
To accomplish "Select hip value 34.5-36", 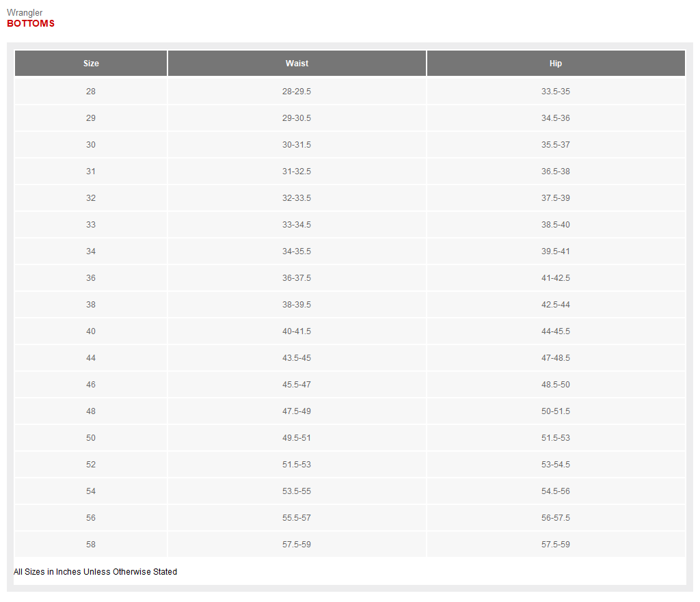I will pyautogui.click(x=556, y=118).
